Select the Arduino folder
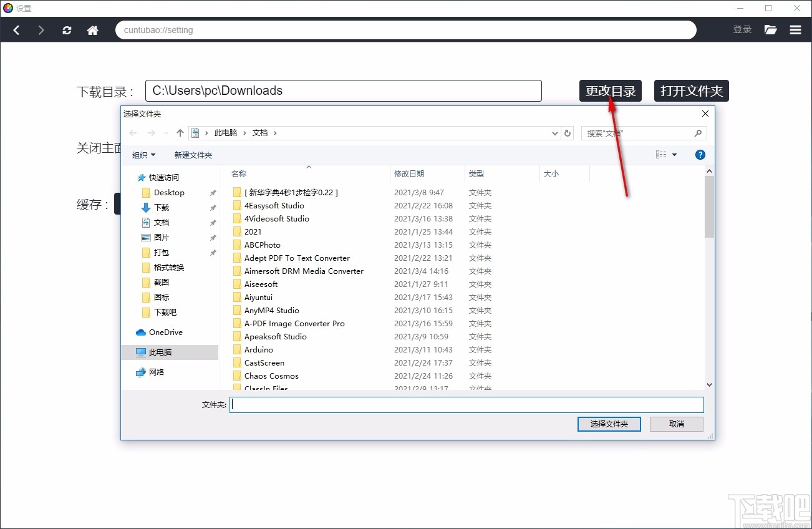This screenshot has width=812, height=529. (259, 350)
